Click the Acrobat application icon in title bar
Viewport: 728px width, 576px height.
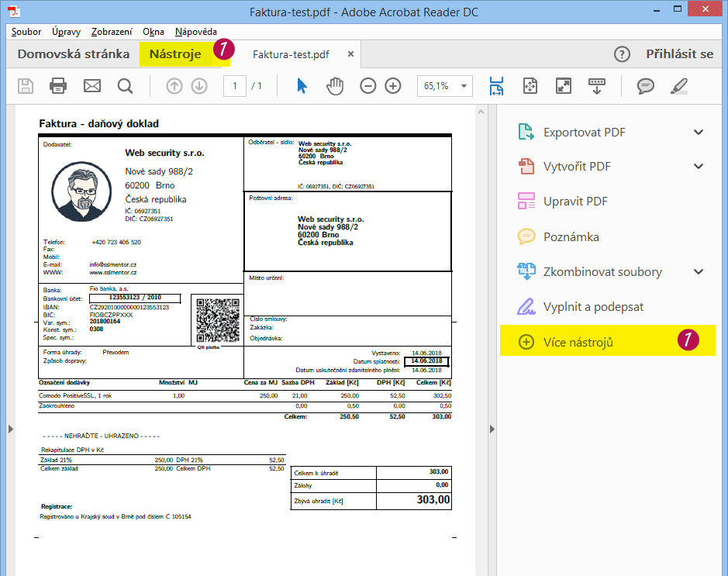[15, 11]
